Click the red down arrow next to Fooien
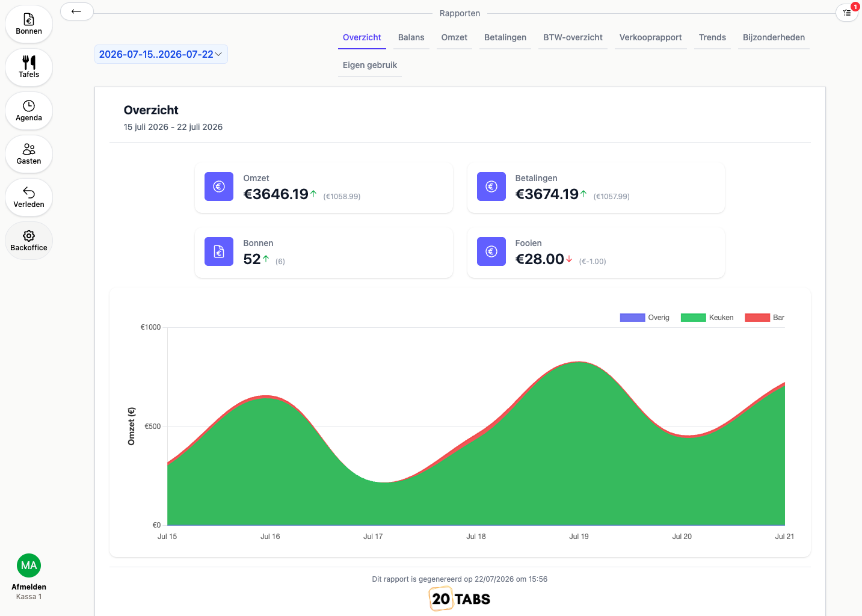 pos(569,259)
